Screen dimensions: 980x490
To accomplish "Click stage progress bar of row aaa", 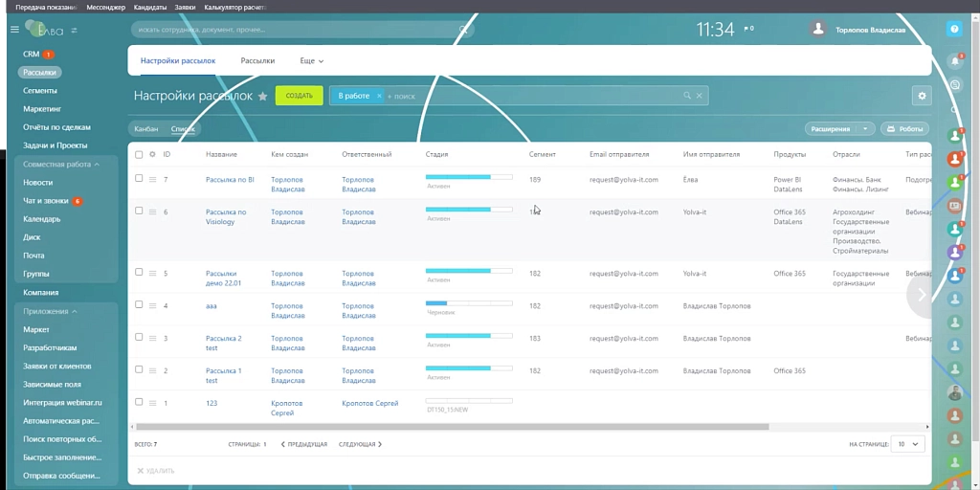I will 469,303.
